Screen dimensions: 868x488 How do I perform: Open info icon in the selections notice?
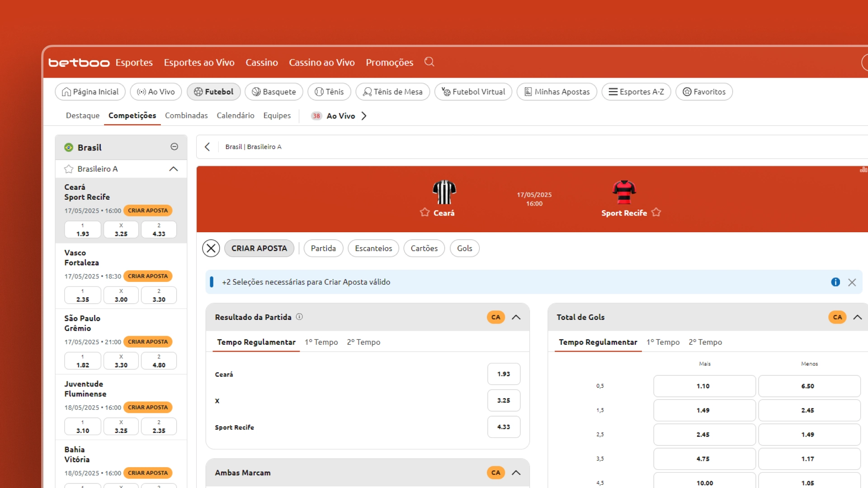click(835, 282)
